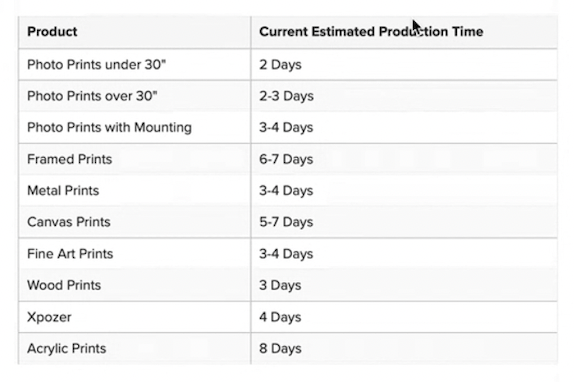Screen dimensions: 574x382
Task: Select the 3 Days value for Wood Prints
Action: [280, 285]
